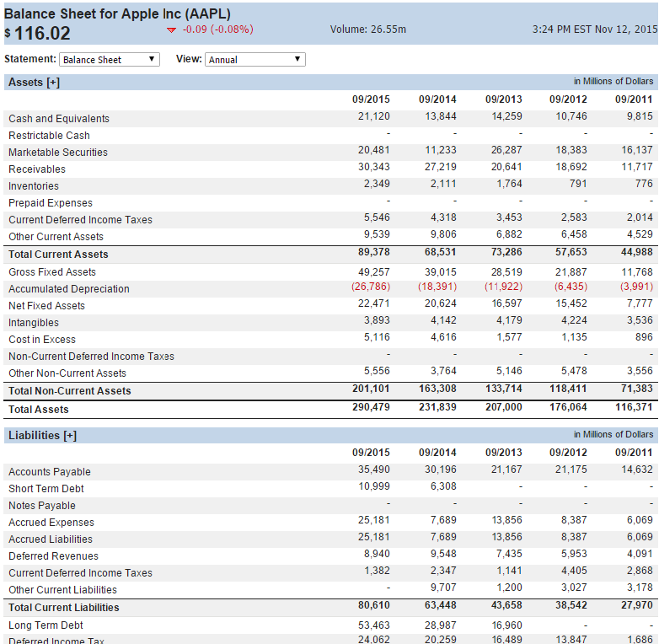Click the 116,371 total assets value for 09/2011
The image size is (659, 644).
(634, 407)
